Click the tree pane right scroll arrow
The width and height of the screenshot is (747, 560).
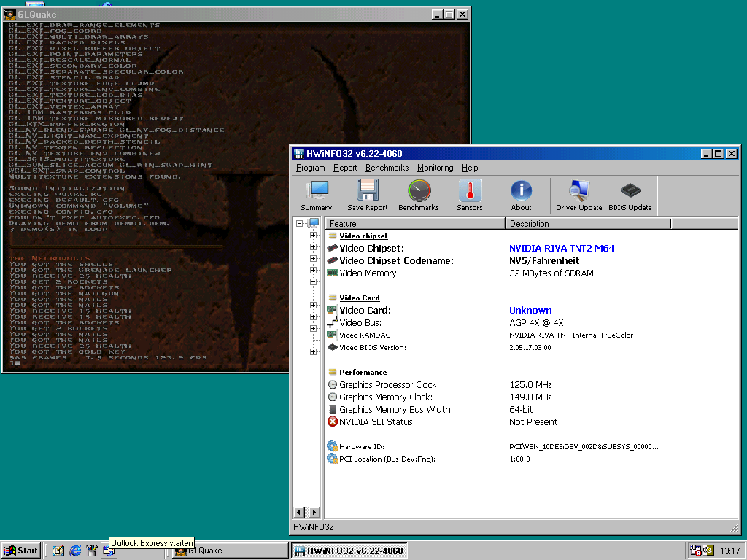(x=314, y=513)
